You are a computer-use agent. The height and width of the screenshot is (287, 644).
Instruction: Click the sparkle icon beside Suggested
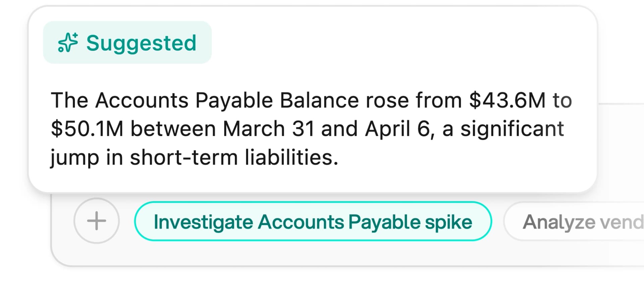pyautogui.click(x=68, y=43)
